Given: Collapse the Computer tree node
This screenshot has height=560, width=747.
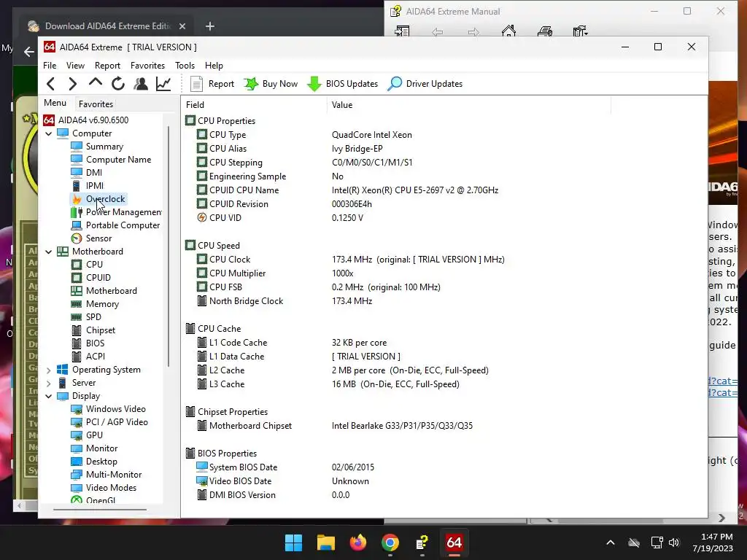Looking at the screenshot, I should pyautogui.click(x=49, y=134).
